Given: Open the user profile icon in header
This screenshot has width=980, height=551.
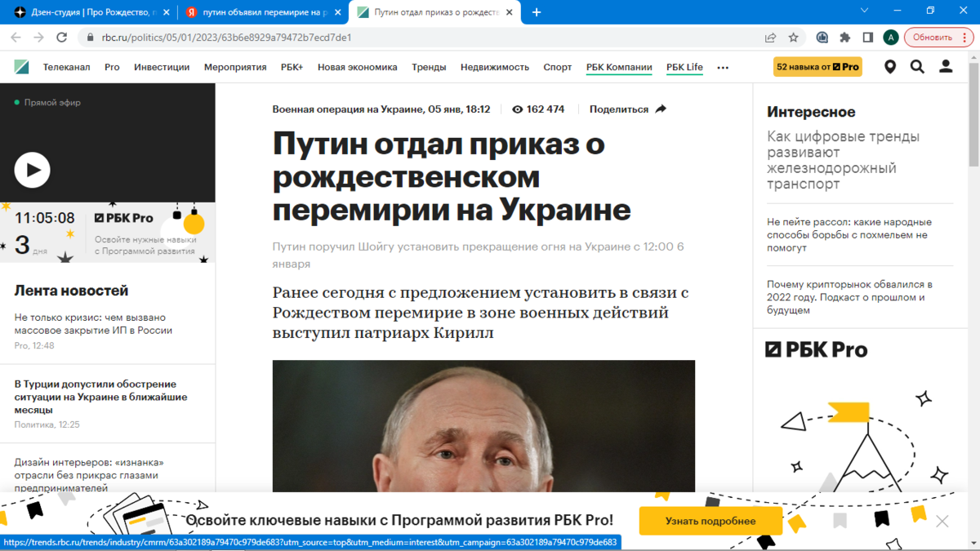Looking at the screenshot, I should (946, 67).
